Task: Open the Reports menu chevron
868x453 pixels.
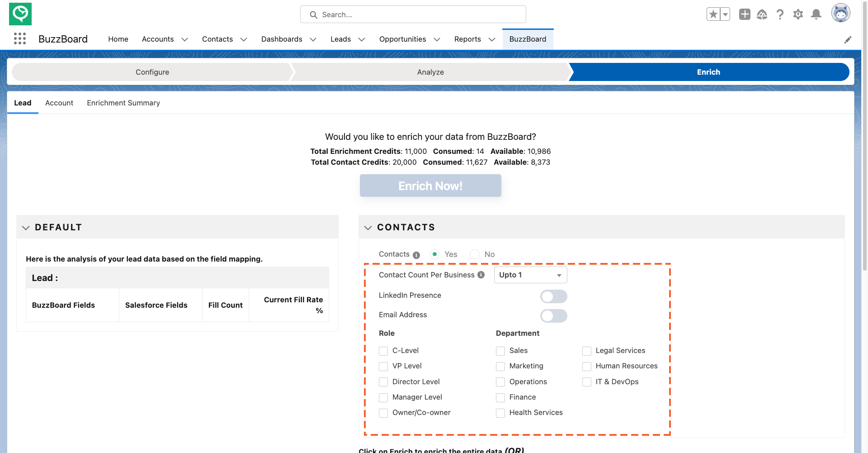Action: point(492,39)
